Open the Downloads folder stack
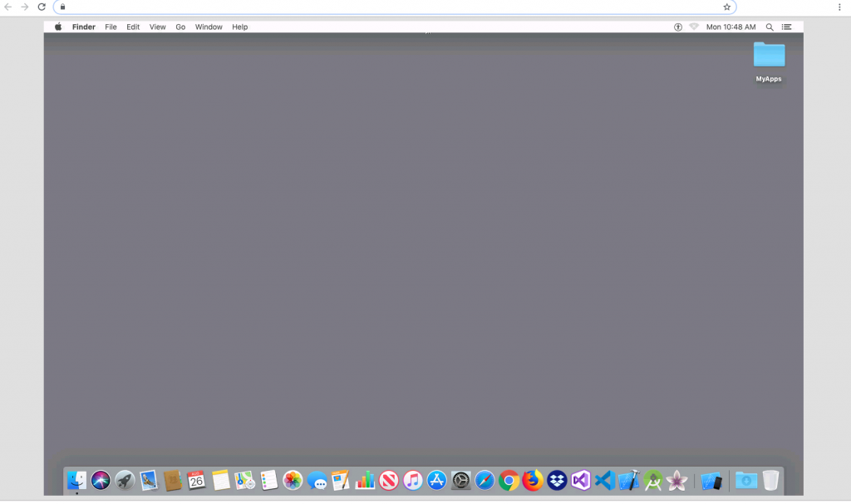Image resolution: width=851 pixels, height=504 pixels. [x=746, y=480]
